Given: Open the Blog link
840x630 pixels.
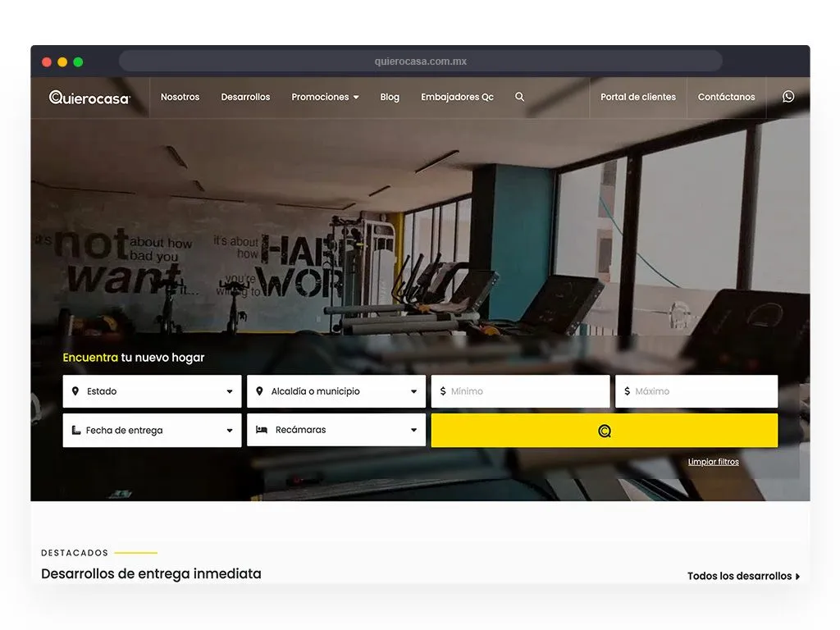Looking at the screenshot, I should (390, 97).
